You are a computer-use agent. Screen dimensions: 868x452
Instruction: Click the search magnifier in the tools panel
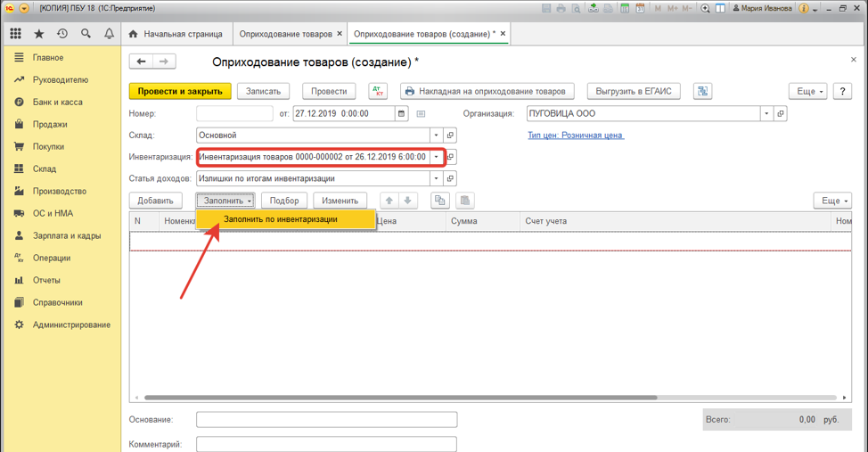coord(86,34)
